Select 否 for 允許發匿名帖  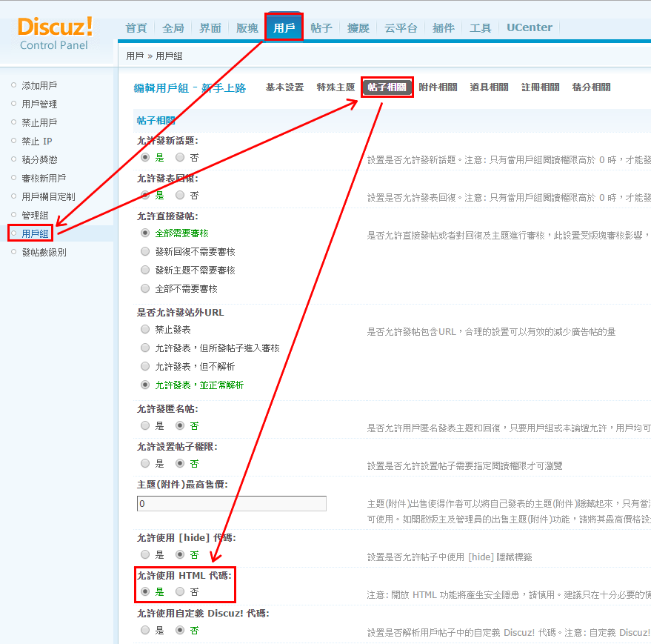click(x=180, y=426)
